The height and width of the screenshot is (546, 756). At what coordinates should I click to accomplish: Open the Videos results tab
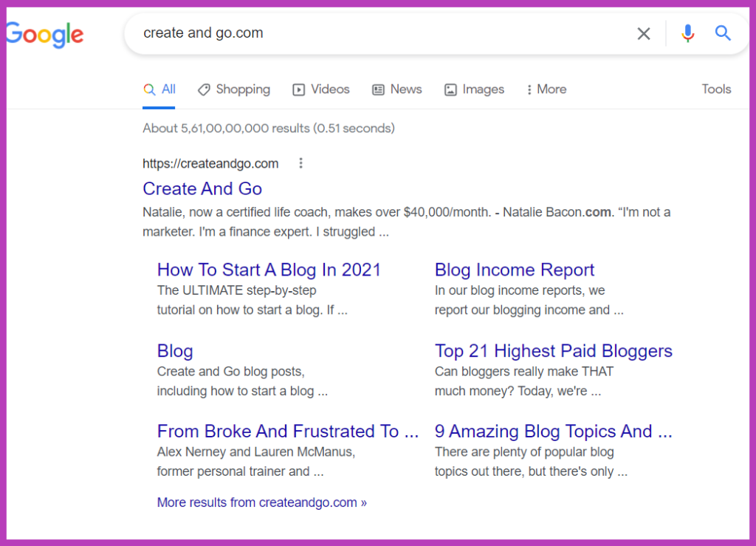point(320,89)
